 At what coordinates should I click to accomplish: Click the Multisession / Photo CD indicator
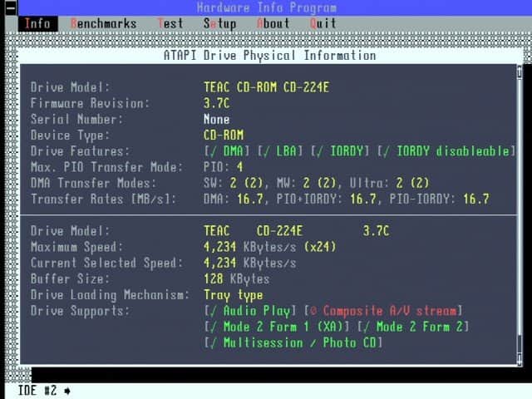click(x=293, y=342)
